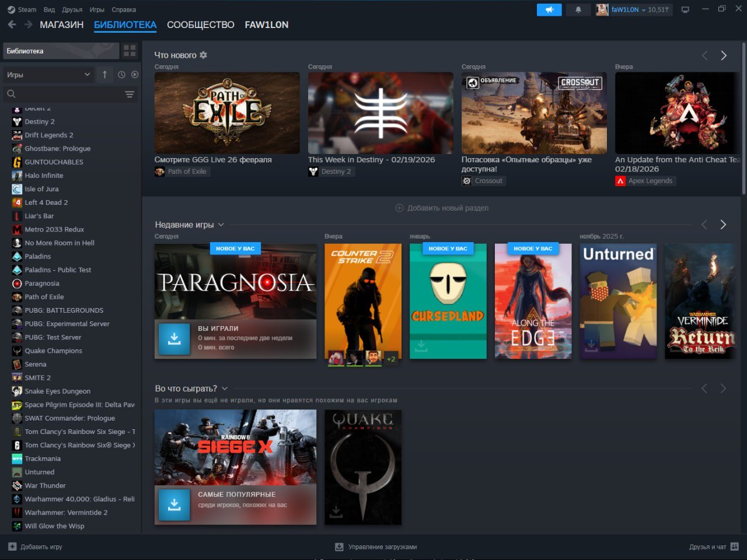Toggle sort by recent activity clock icon
The width and height of the screenshot is (747, 560).
pyautogui.click(x=121, y=75)
